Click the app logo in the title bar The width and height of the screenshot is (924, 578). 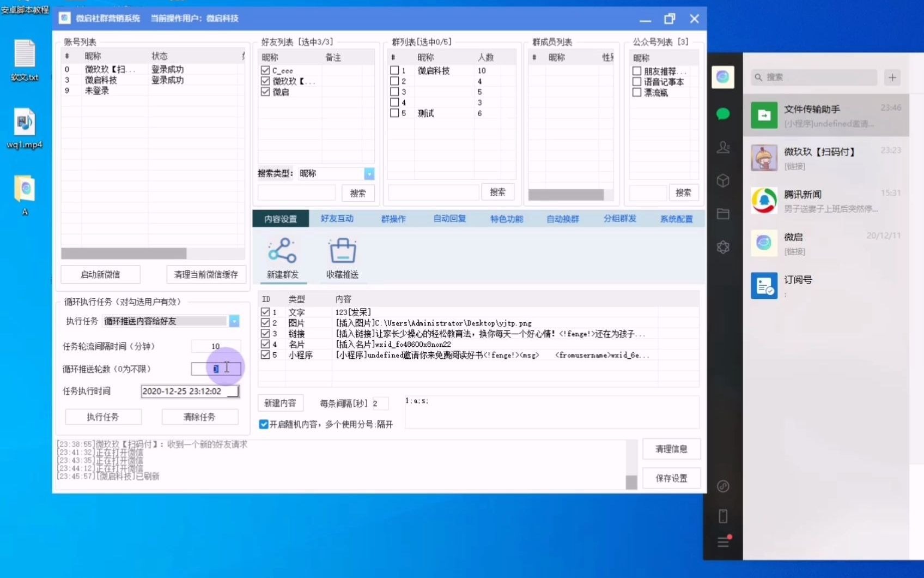click(65, 18)
